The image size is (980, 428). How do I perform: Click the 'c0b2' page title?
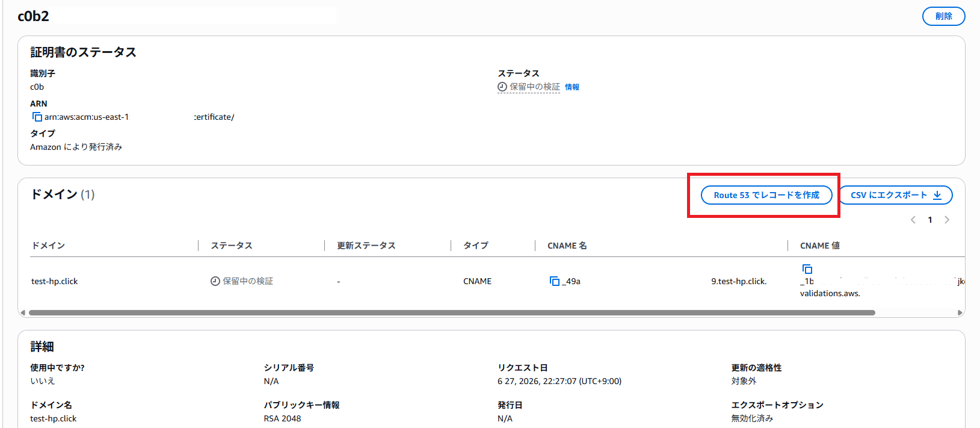click(34, 16)
